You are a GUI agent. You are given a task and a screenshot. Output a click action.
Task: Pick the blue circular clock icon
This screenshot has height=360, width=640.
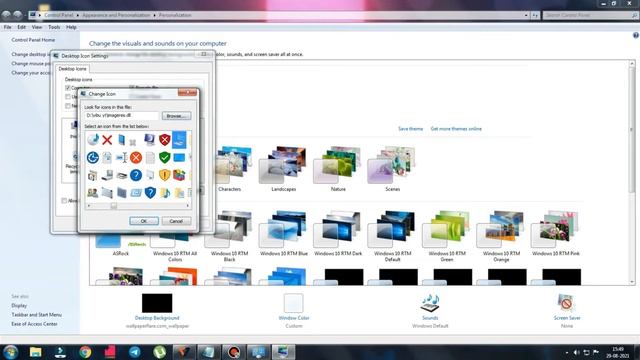[93, 158]
